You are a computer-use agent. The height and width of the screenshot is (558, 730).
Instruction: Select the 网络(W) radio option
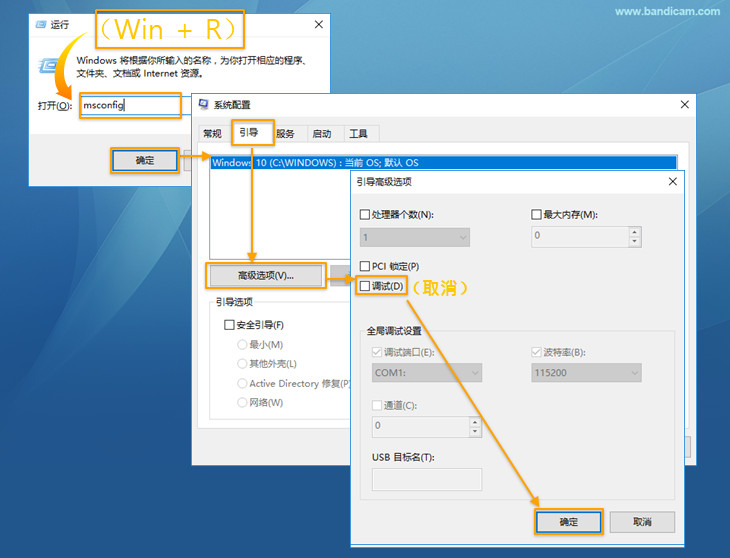pos(242,403)
